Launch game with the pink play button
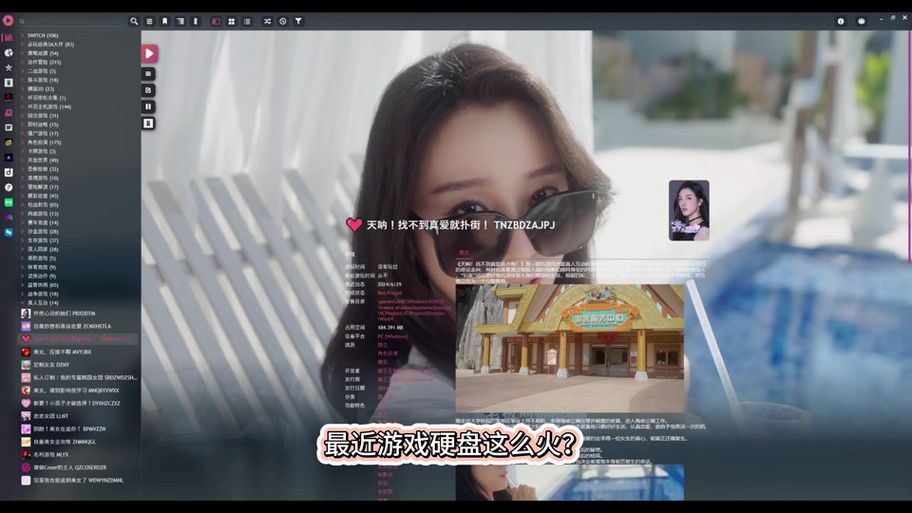 coord(149,54)
